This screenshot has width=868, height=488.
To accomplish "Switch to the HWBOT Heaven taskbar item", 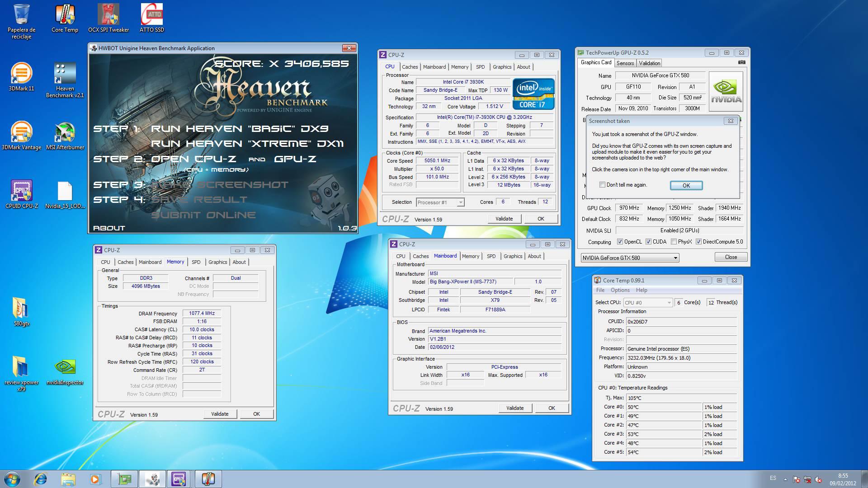I will coord(152,479).
